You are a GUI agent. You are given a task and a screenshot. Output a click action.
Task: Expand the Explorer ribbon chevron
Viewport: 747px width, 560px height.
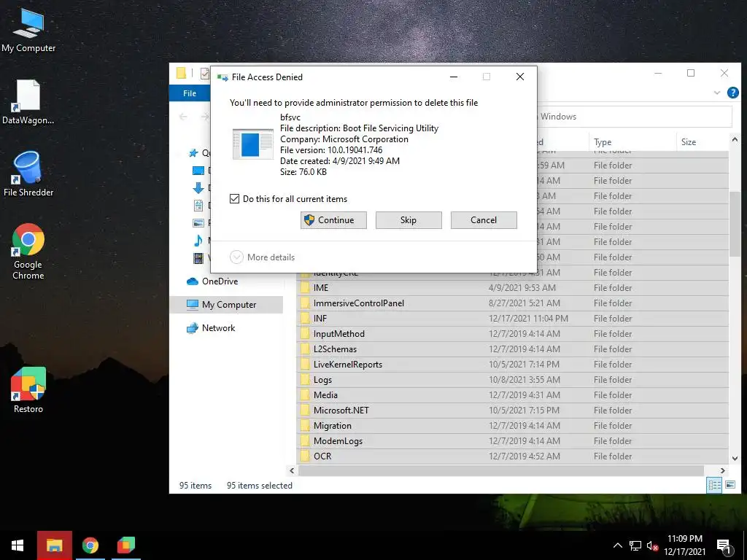tap(716, 93)
